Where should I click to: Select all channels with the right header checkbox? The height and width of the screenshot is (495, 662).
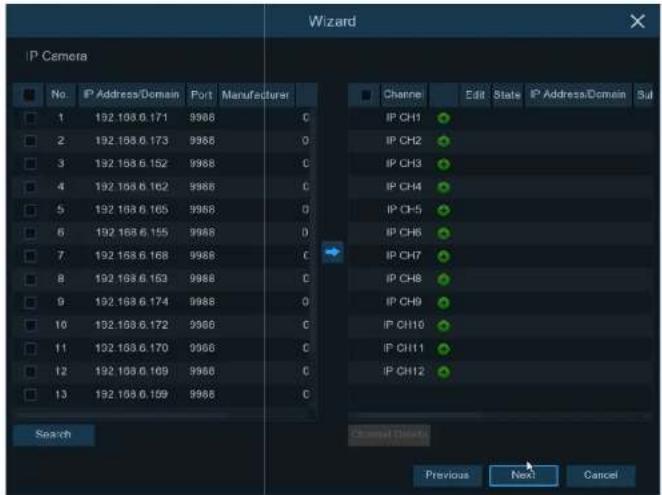(366, 95)
